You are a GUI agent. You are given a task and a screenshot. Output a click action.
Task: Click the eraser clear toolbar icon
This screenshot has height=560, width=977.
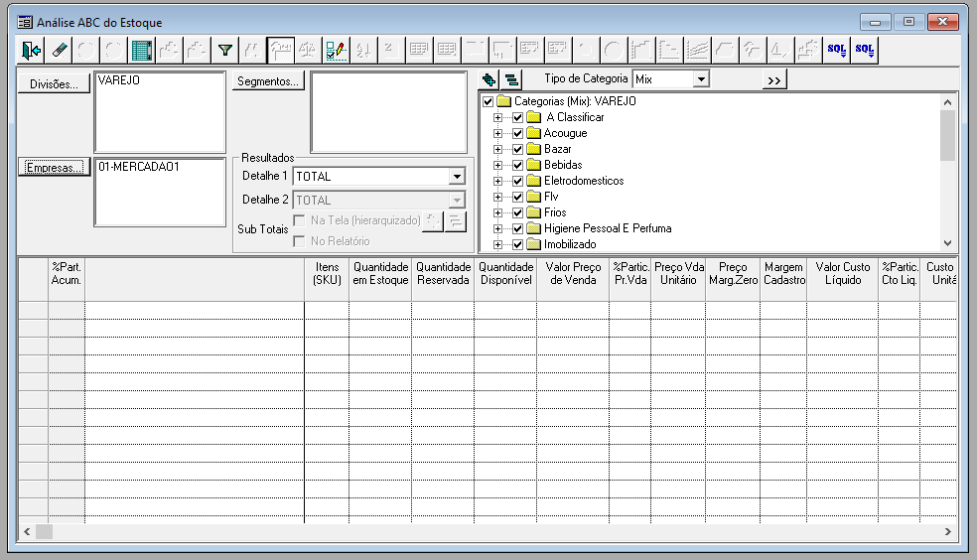[60, 50]
